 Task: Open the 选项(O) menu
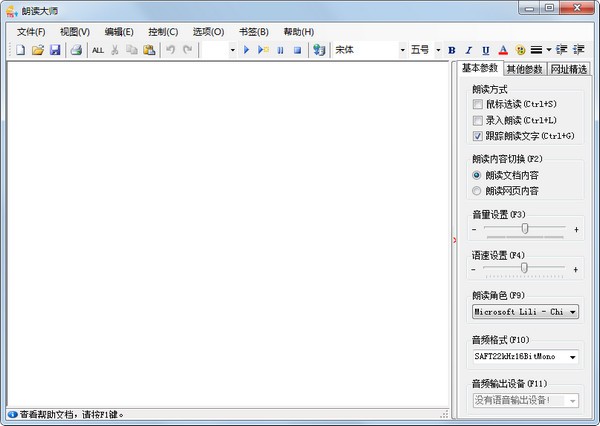[x=209, y=32]
